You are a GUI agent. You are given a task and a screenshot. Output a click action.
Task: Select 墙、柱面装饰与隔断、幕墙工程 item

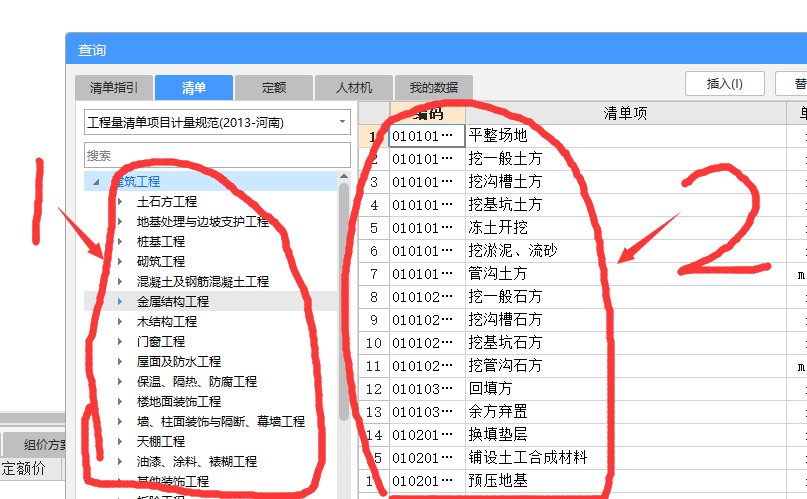pyautogui.click(x=221, y=421)
